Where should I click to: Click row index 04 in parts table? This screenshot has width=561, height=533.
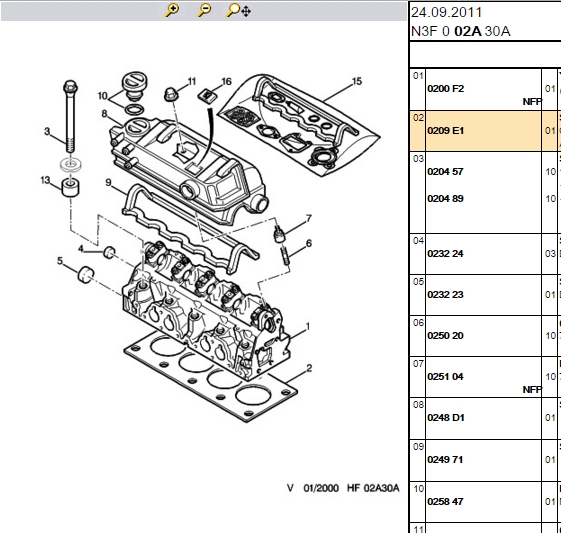click(418, 240)
